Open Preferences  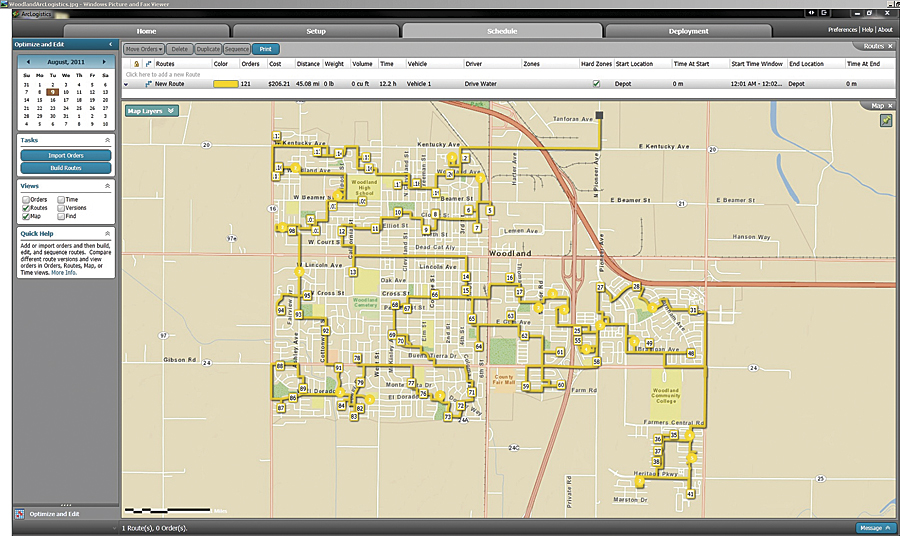[842, 30]
